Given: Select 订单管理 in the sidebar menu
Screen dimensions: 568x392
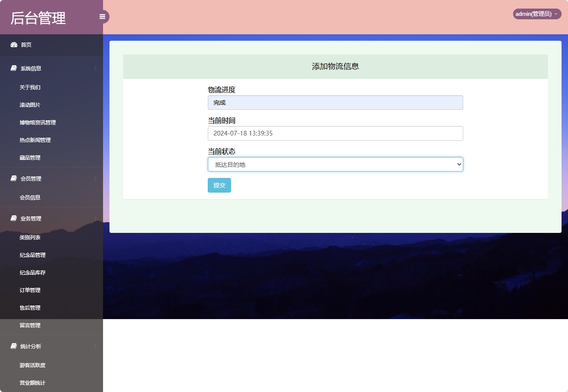Looking at the screenshot, I should 30,290.
